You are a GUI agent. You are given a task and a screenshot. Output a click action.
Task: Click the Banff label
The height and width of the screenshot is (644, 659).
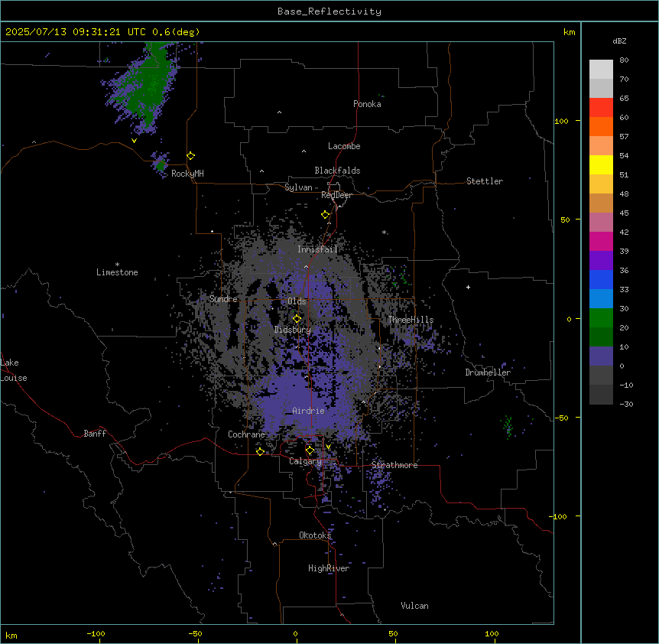[95, 434]
